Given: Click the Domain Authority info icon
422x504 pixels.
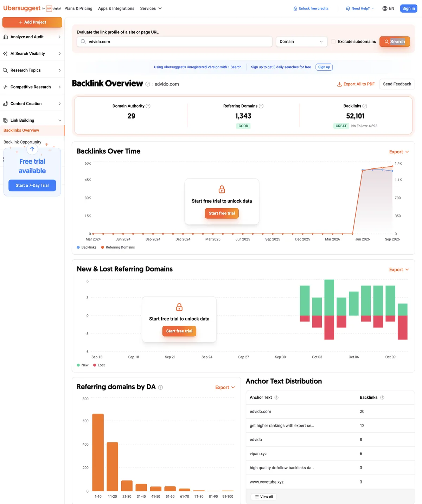Looking at the screenshot, I should (148, 106).
